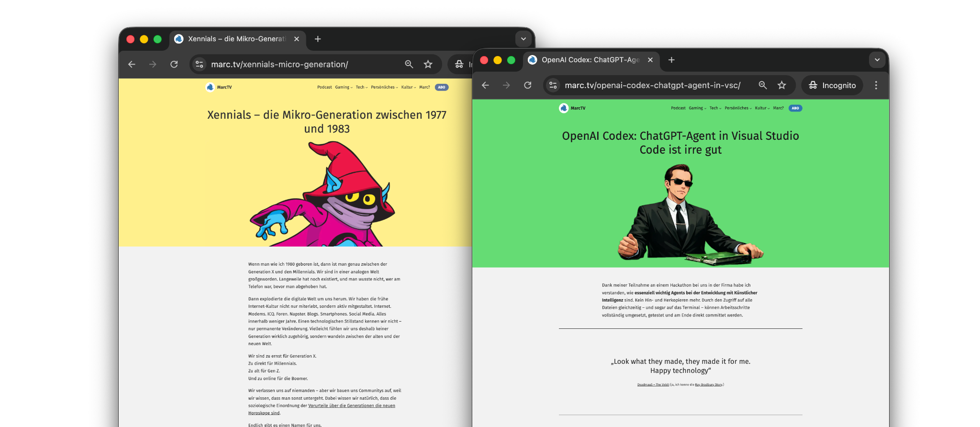
Task: Click the Xennials window address bar URL
Action: click(x=279, y=64)
